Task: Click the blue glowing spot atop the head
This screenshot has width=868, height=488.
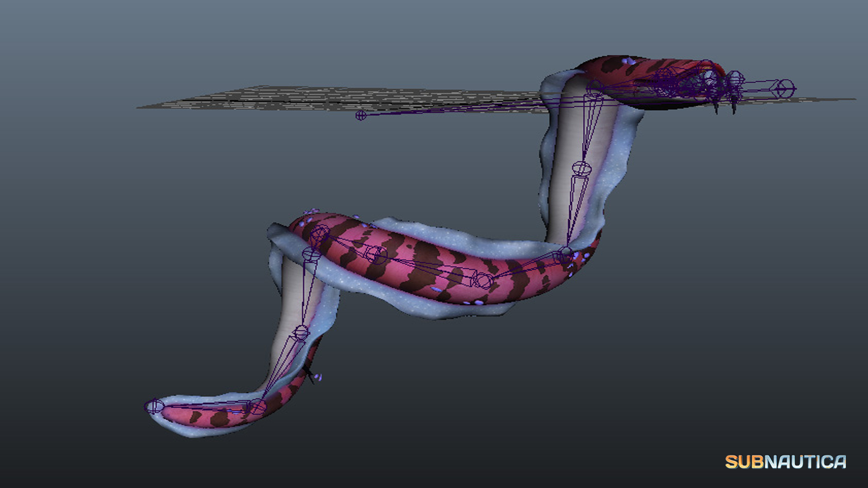Action: 627,60
